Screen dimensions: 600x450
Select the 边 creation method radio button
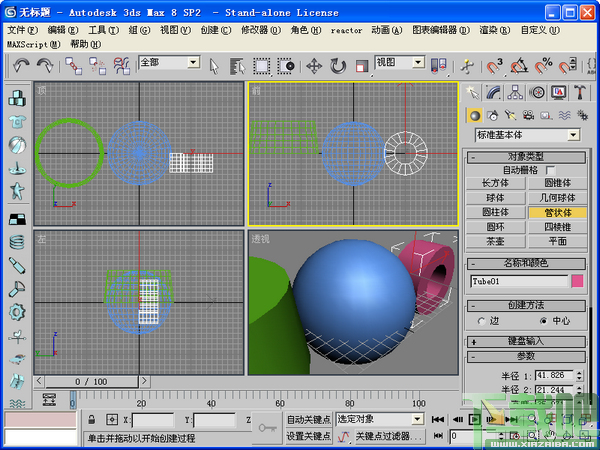coord(481,321)
